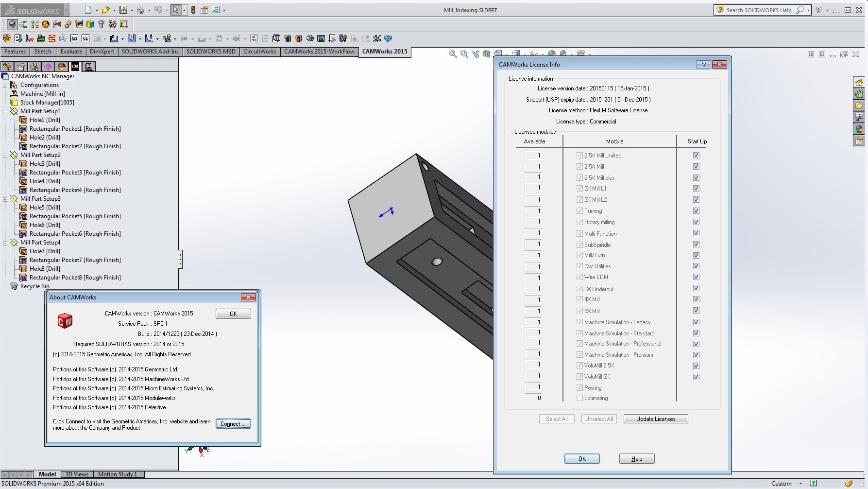Open the Motion Study 1 tab
The image size is (868, 489).
click(118, 474)
